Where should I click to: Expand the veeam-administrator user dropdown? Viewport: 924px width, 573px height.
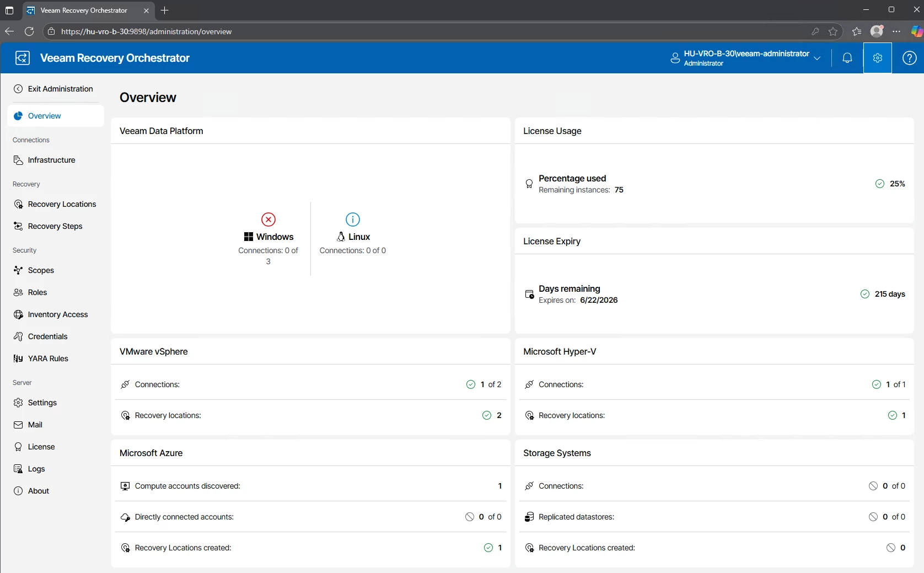point(817,58)
